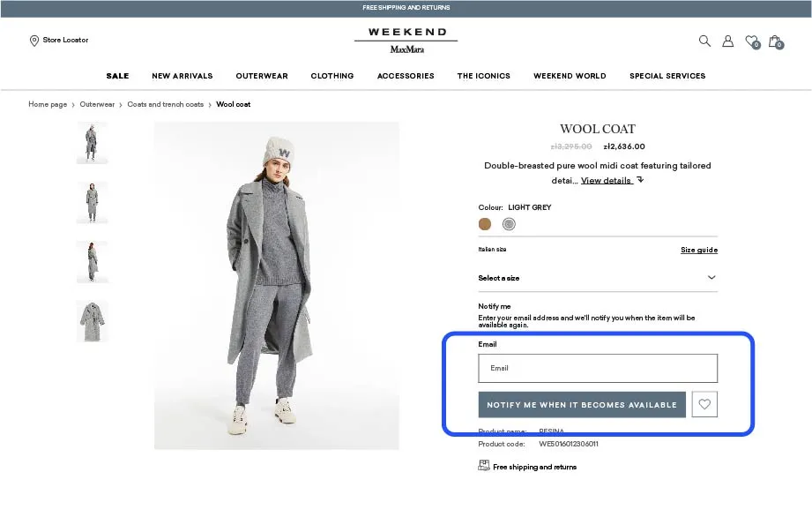812x517 pixels.
Task: Open the user account icon
Action: (727, 41)
